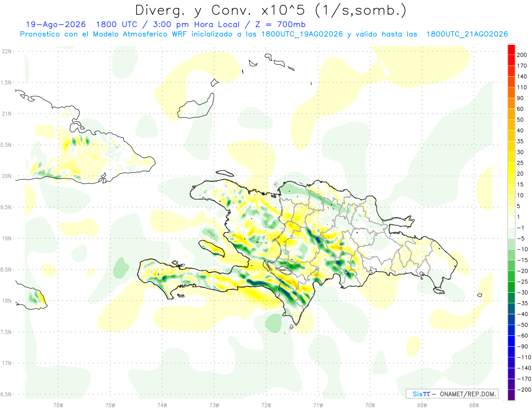532x411 pixels.
Task: Click the longitude label '76W'
Action: click(58, 405)
